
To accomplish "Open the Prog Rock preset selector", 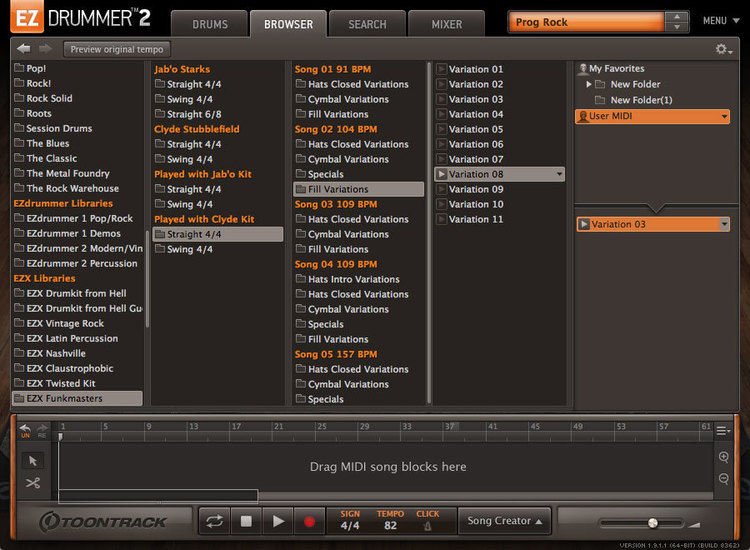I will pyautogui.click(x=586, y=22).
